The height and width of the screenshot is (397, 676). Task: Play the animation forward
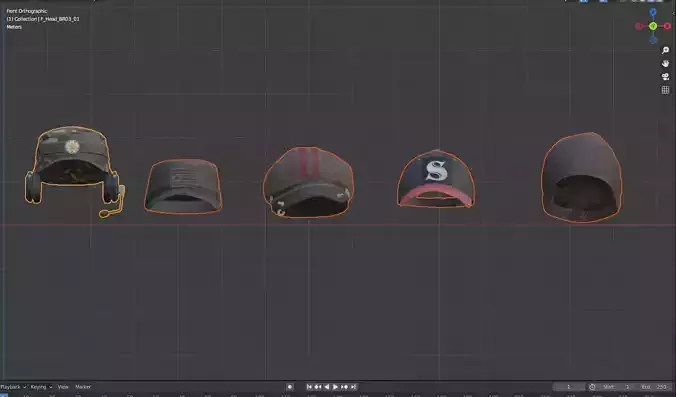[x=335, y=387]
